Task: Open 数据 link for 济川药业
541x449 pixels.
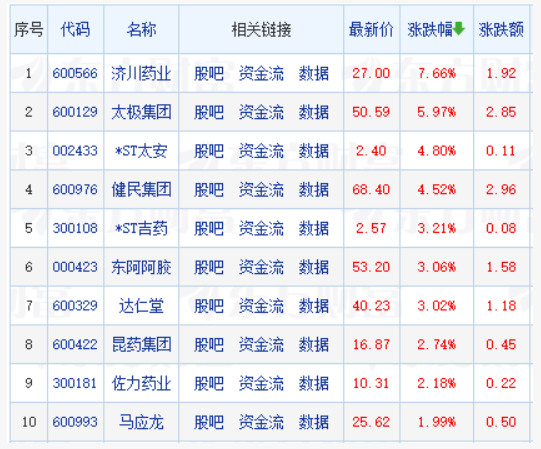Action: point(313,73)
